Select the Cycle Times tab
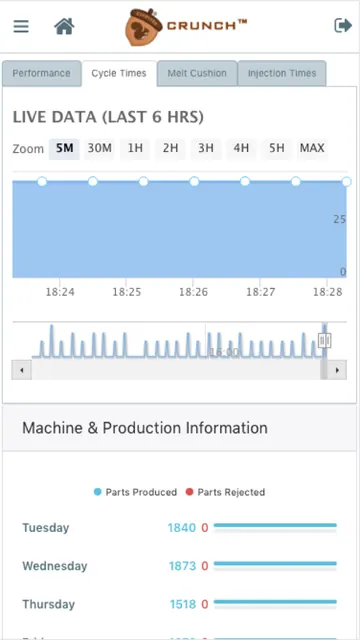 [x=119, y=73]
